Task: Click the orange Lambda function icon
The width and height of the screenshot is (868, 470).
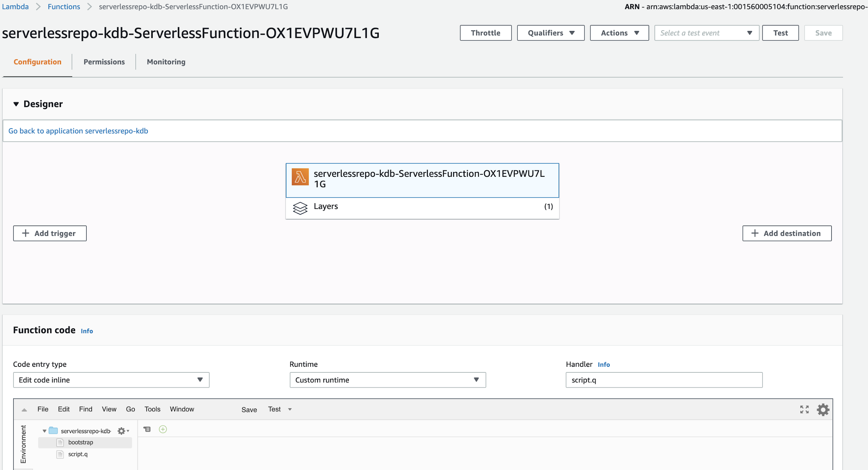Action: 300,177
